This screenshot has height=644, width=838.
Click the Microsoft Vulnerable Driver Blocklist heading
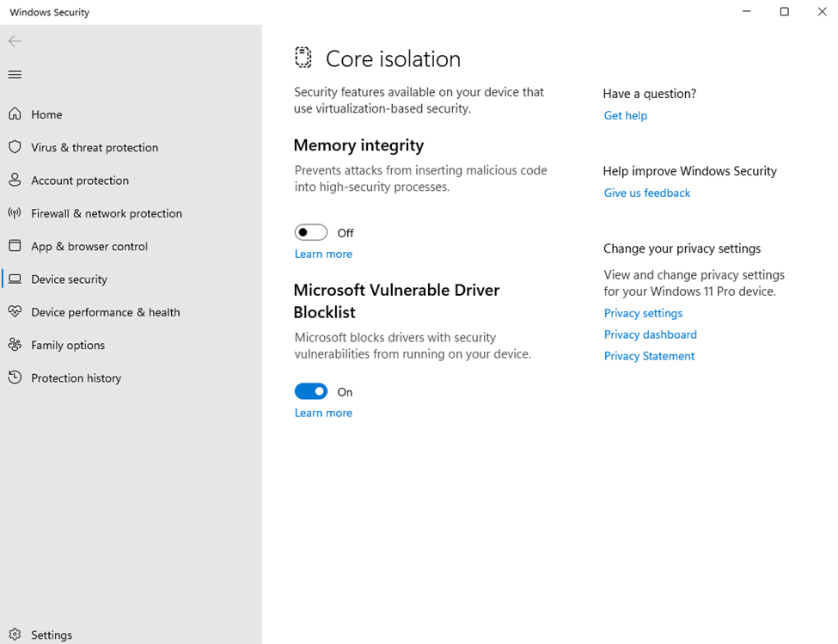click(x=396, y=301)
